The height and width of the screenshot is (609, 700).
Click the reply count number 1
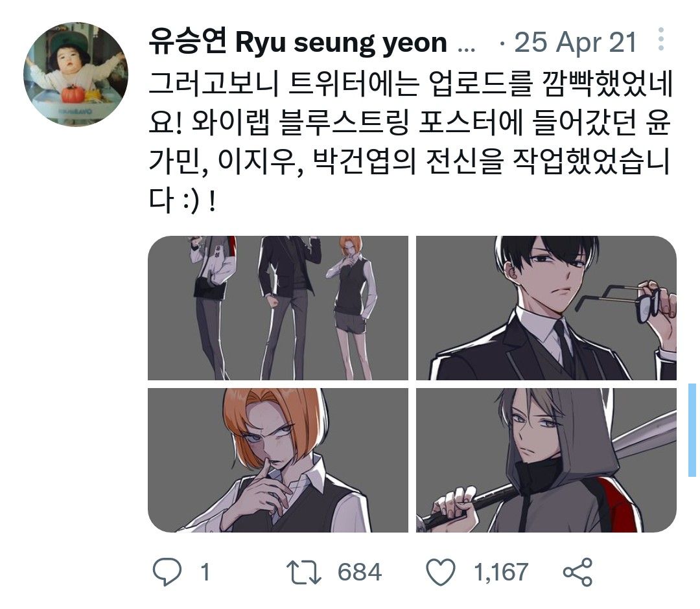pos(205,573)
